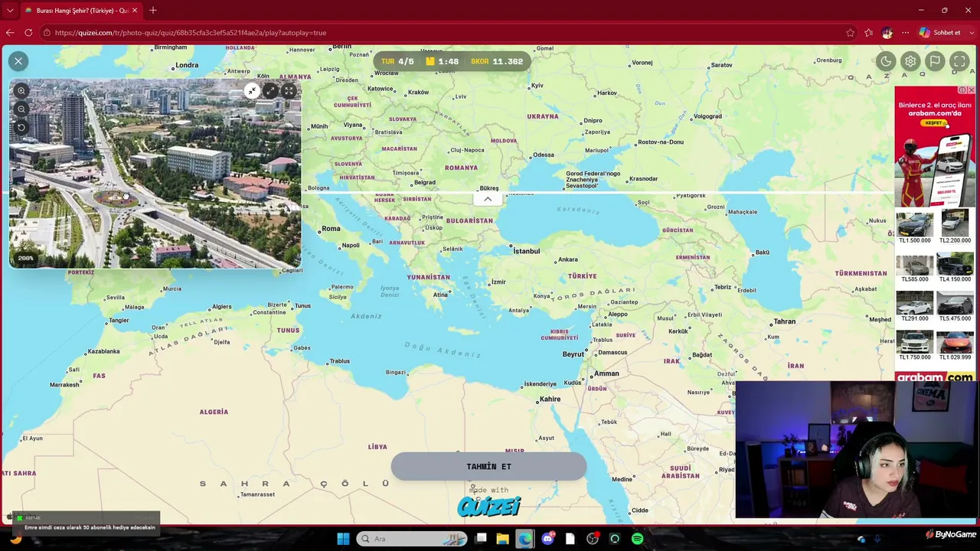Click the Bakü label on the map

coord(762,252)
